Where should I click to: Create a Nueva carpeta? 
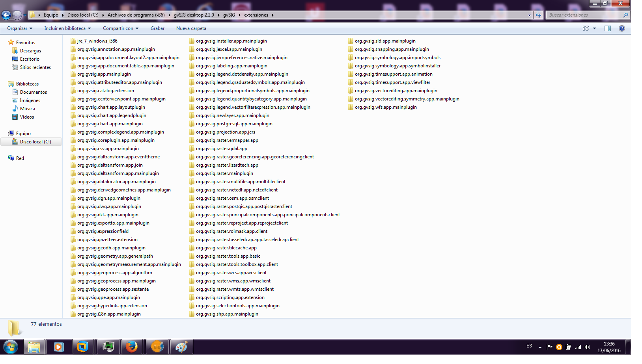[x=191, y=28]
